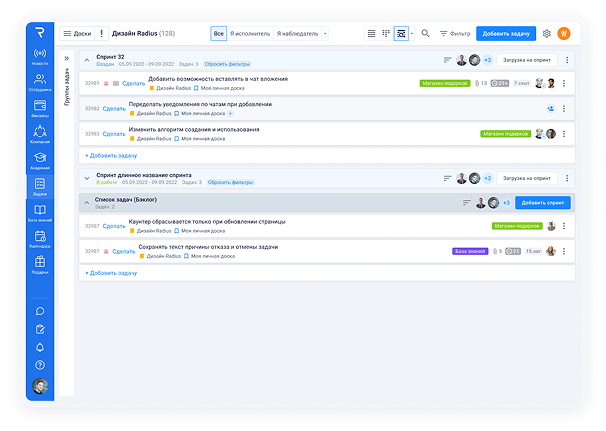Open Новости in the sidebar

40,55
